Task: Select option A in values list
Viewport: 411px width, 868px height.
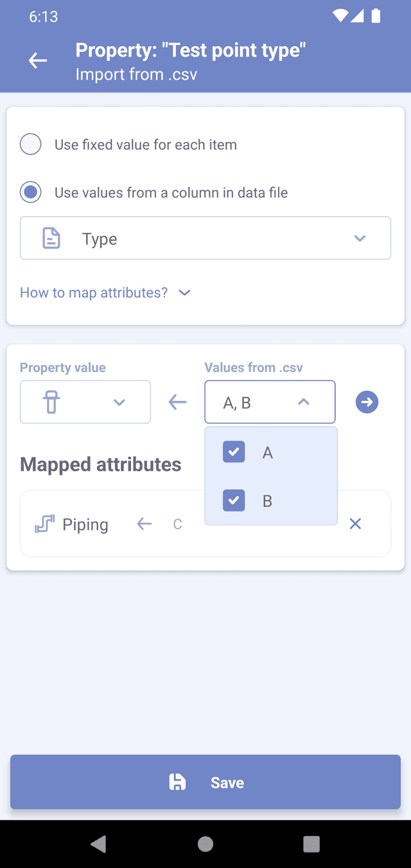Action: point(268,453)
